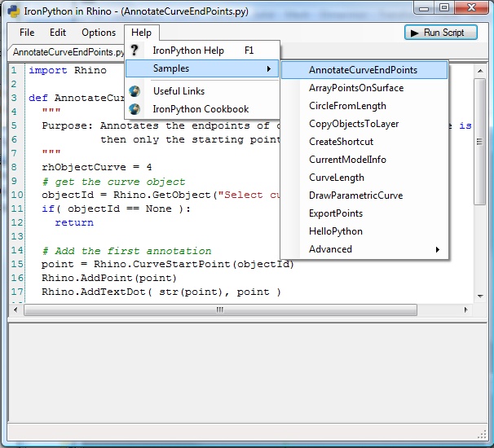This screenshot has width=494, height=448.
Task: Switch to the AnnotateCurveEndPoints.py tab
Action: (68, 52)
